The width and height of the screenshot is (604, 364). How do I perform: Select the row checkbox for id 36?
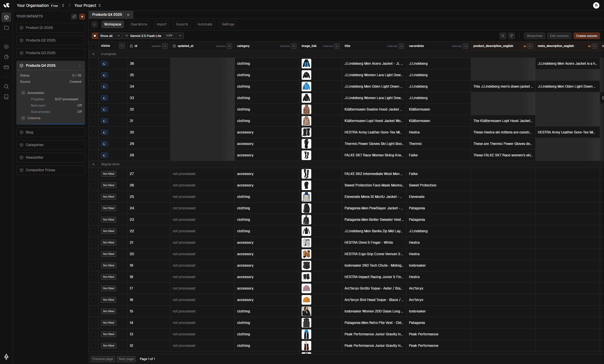(x=94, y=64)
